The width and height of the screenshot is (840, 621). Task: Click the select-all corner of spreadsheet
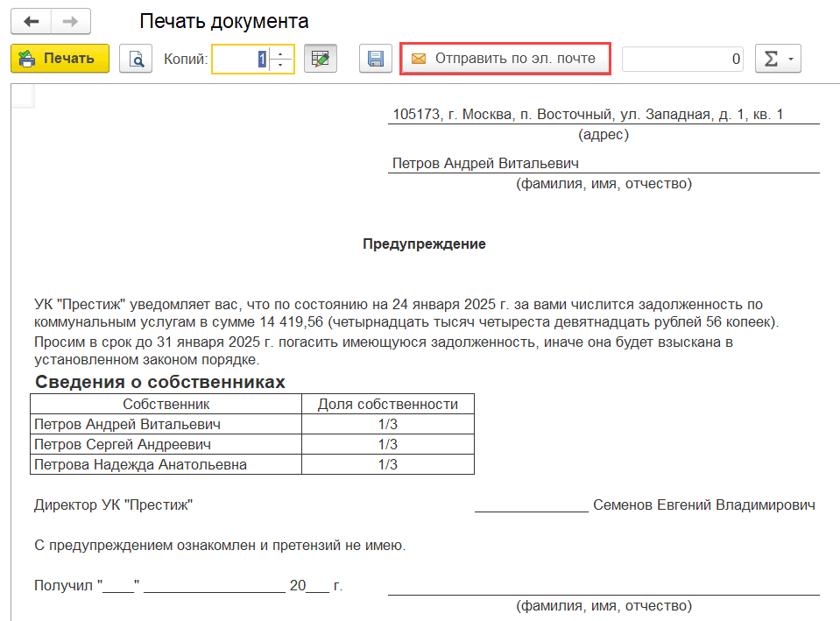(x=22, y=95)
